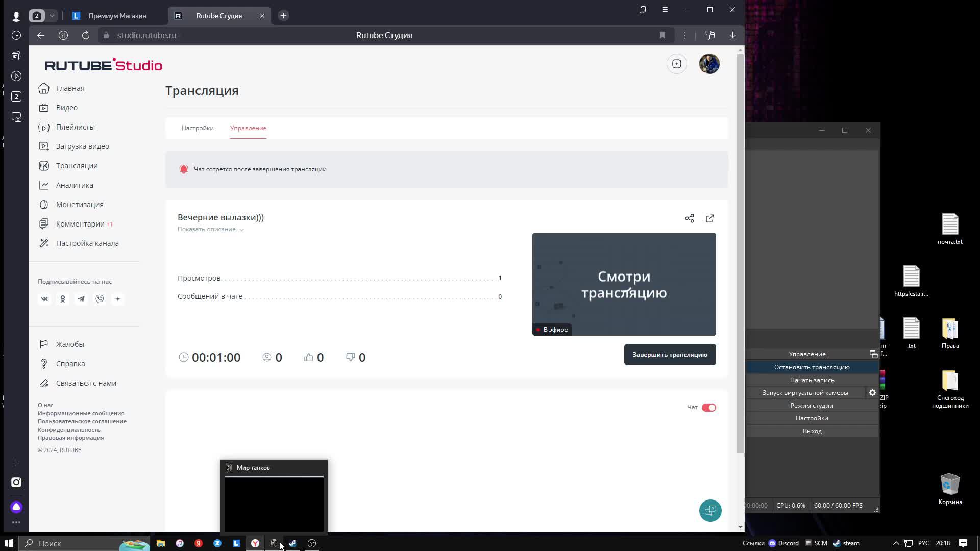Open Пользовательское соглашение link

(x=82, y=421)
